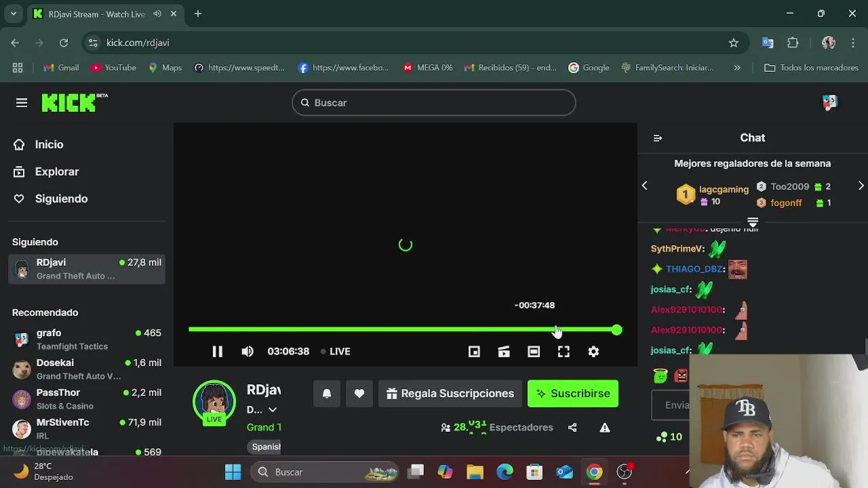The width and height of the screenshot is (868, 488).
Task: Collapse the gifters leaderboard handle
Action: [x=752, y=222]
